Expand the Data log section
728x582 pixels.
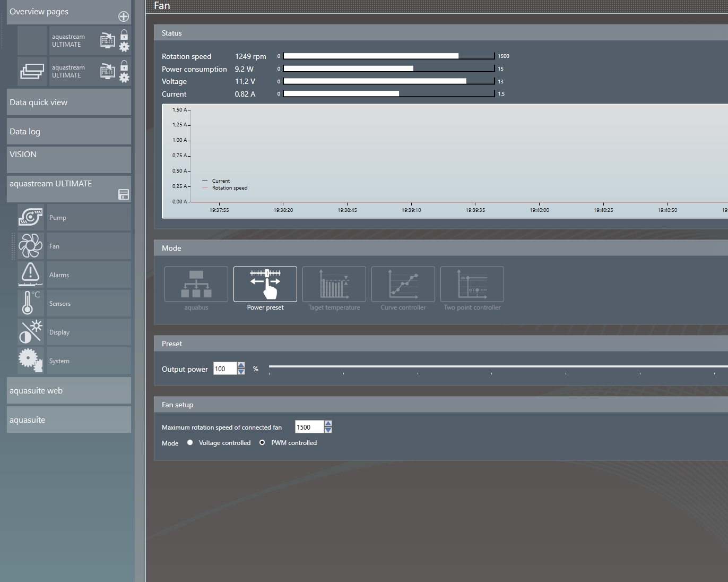tap(69, 131)
